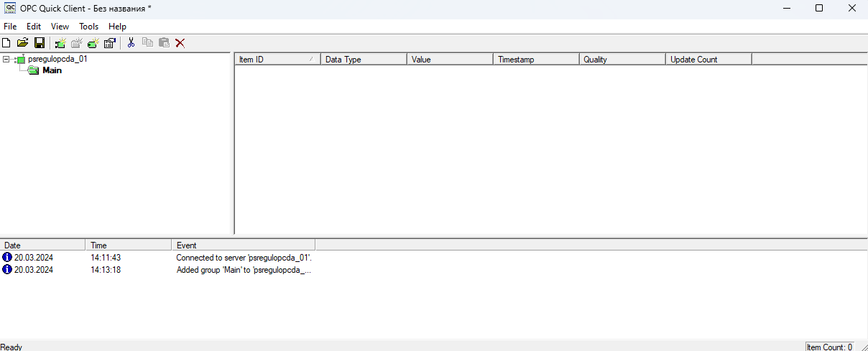Click the Cut scissors icon
868x351 pixels.
pos(131,43)
